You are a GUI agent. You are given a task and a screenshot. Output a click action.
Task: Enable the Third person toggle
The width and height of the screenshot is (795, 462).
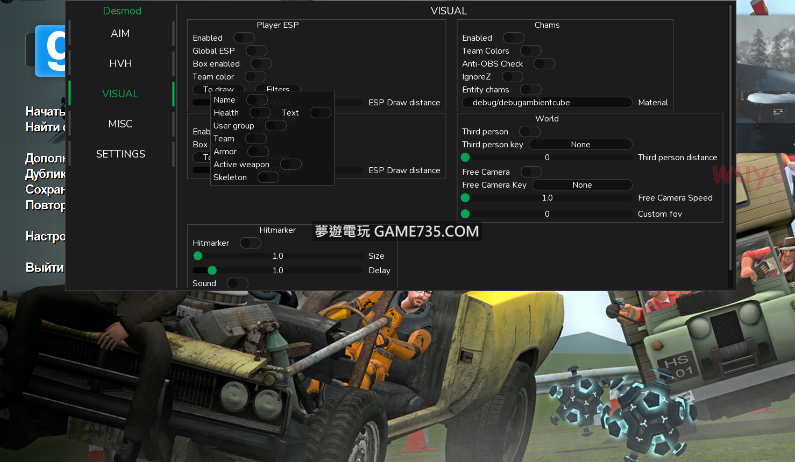(x=530, y=131)
